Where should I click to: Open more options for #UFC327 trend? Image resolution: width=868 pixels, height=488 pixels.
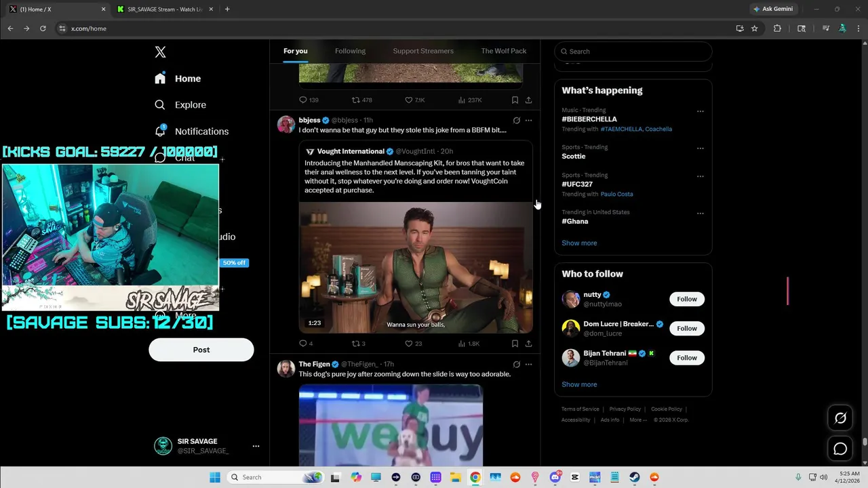(x=701, y=176)
